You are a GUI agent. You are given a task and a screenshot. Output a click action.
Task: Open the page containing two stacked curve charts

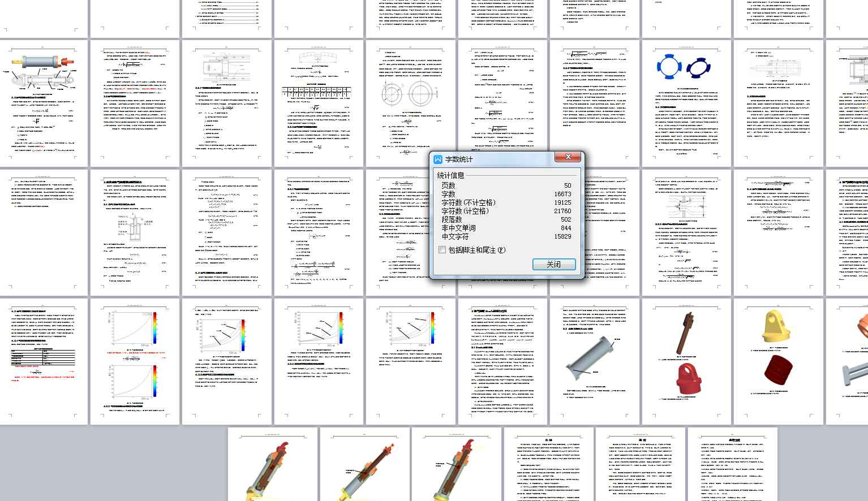point(135,361)
